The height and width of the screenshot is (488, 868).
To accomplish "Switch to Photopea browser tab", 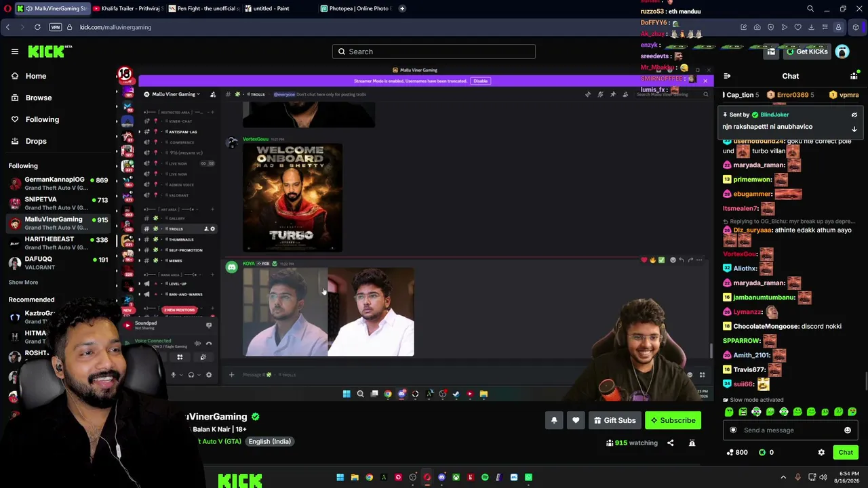I will pyautogui.click(x=355, y=9).
